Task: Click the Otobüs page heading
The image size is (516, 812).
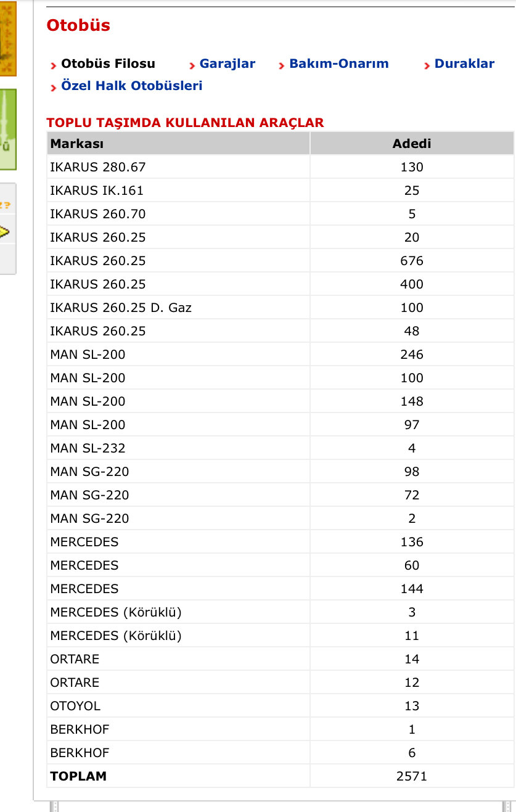Action: [x=78, y=25]
